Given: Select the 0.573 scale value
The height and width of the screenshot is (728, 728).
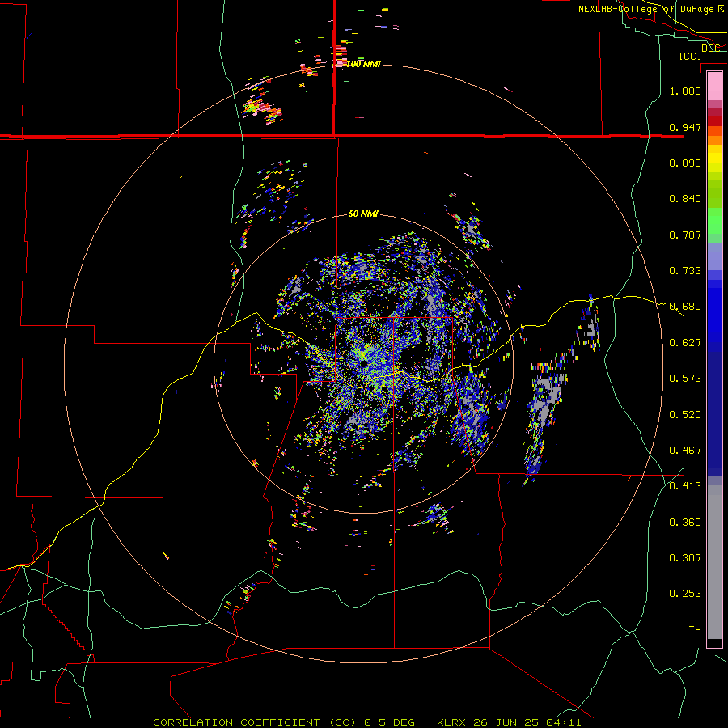Looking at the screenshot, I should (685, 379).
